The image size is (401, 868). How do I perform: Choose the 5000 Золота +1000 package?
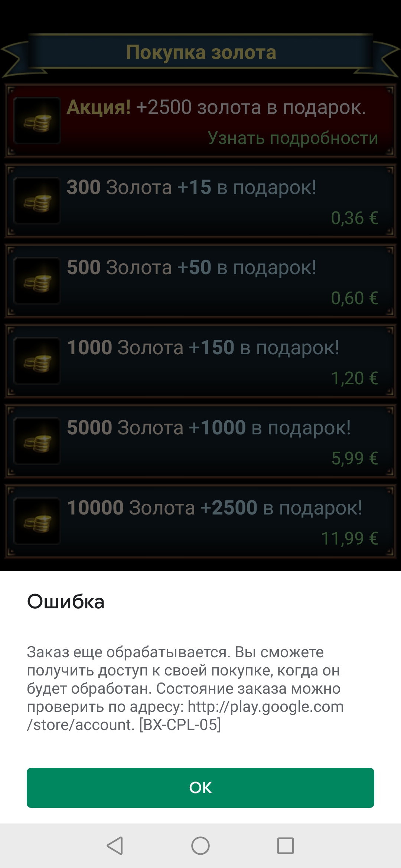click(200, 441)
